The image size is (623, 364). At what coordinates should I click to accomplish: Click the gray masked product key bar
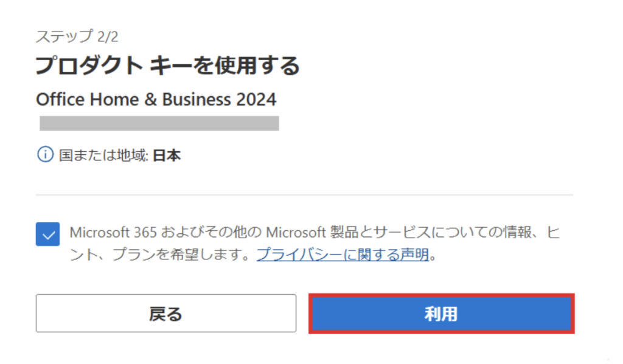[159, 123]
